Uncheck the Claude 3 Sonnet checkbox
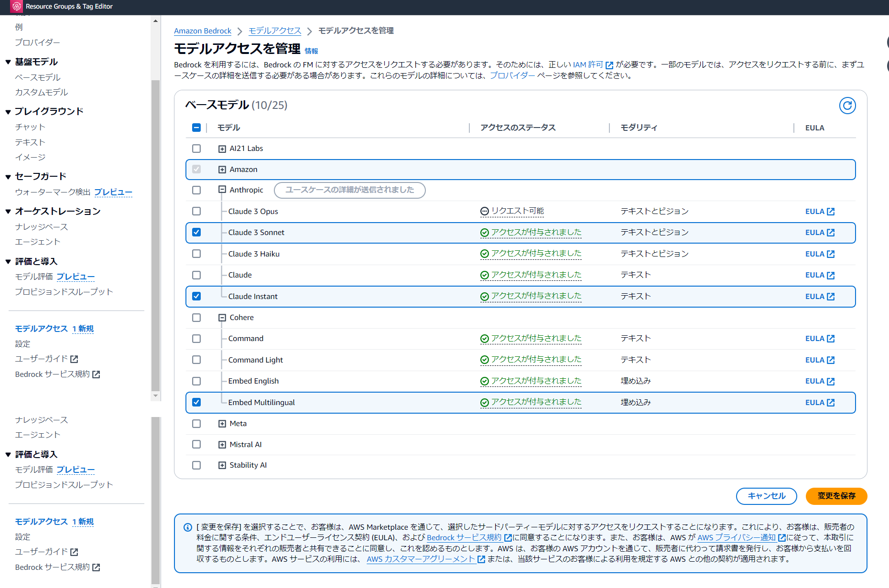This screenshot has height=588, width=889. (x=196, y=233)
